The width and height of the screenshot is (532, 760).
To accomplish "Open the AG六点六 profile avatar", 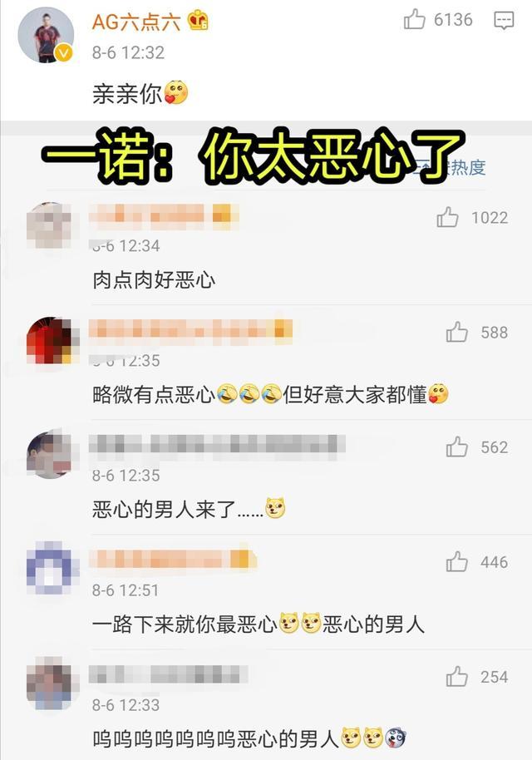I will click(46, 35).
